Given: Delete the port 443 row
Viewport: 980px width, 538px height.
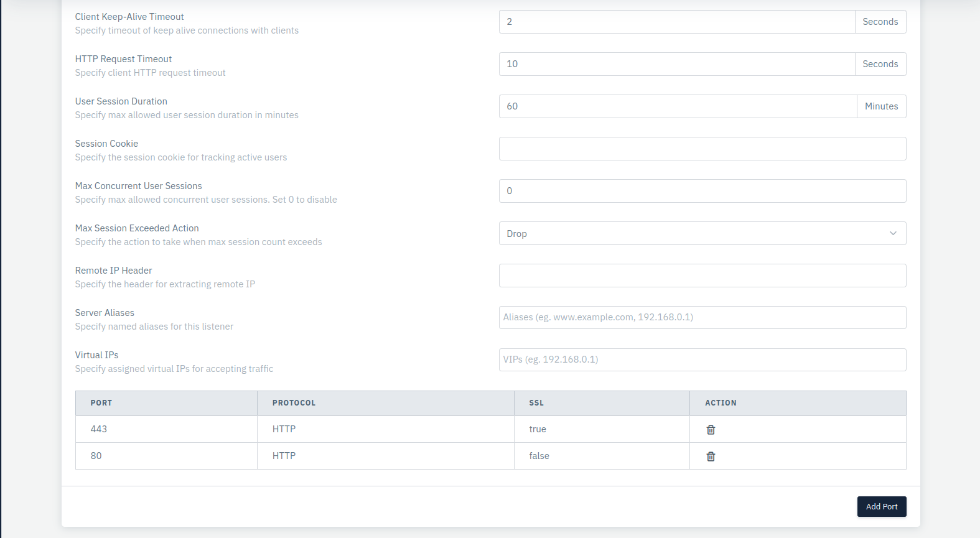Looking at the screenshot, I should tap(711, 430).
